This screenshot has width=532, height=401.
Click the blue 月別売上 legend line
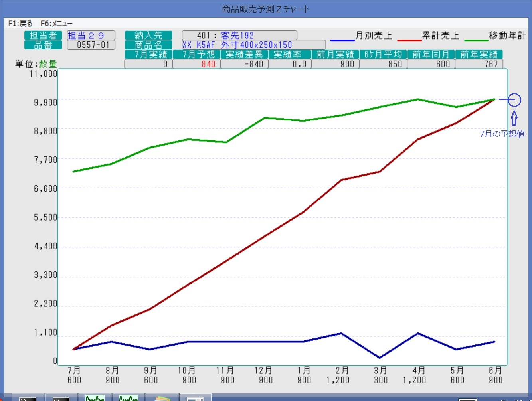(x=342, y=40)
